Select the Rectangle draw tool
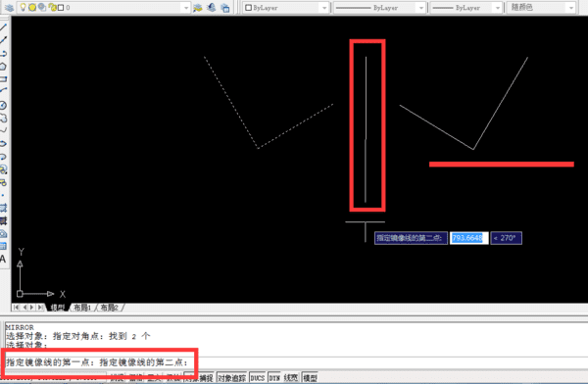The width and height of the screenshot is (588, 384). pyautogui.click(x=3, y=79)
